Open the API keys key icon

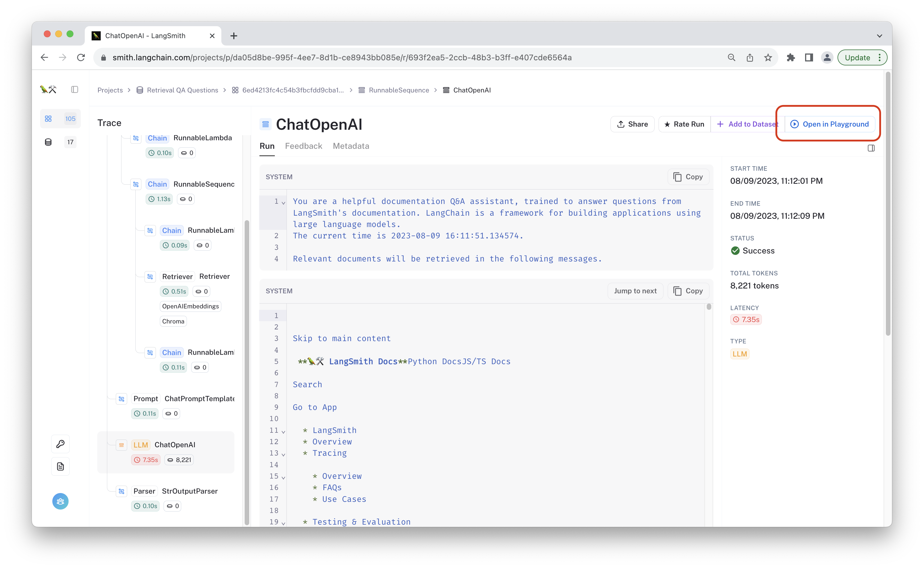coord(60,444)
